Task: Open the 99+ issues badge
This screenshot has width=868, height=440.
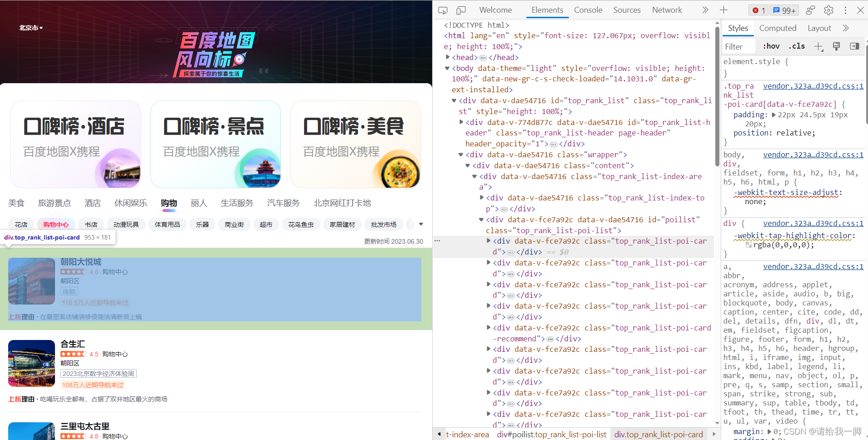Action: coord(785,10)
